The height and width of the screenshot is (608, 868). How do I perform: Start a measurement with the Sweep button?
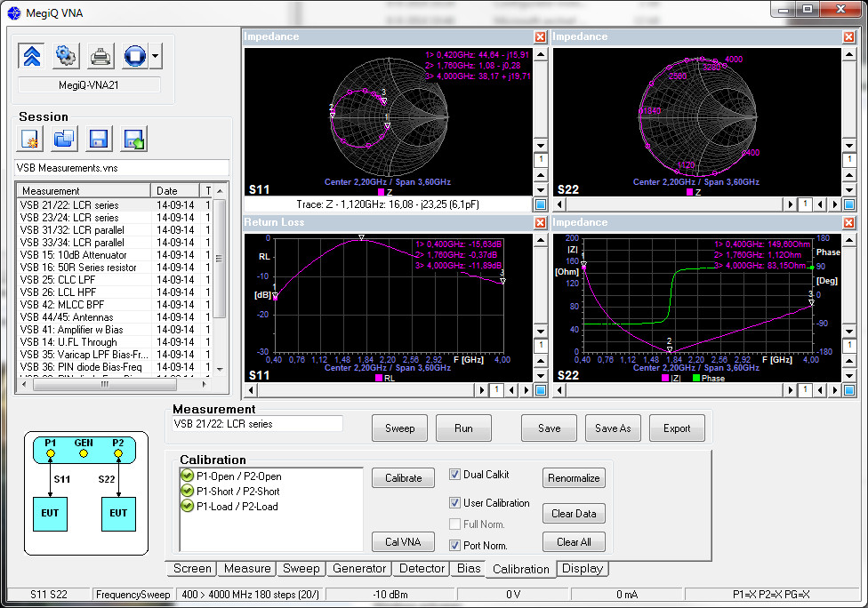tap(399, 428)
